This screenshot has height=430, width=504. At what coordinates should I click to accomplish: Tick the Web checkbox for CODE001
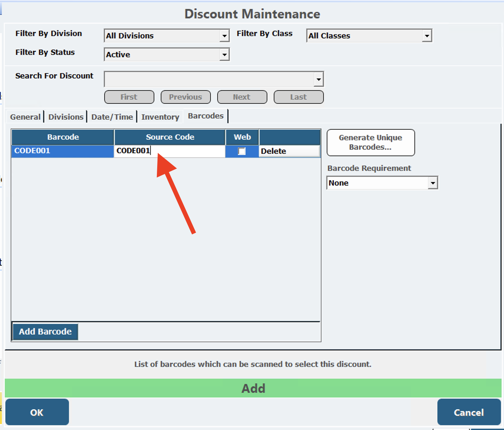click(x=242, y=151)
